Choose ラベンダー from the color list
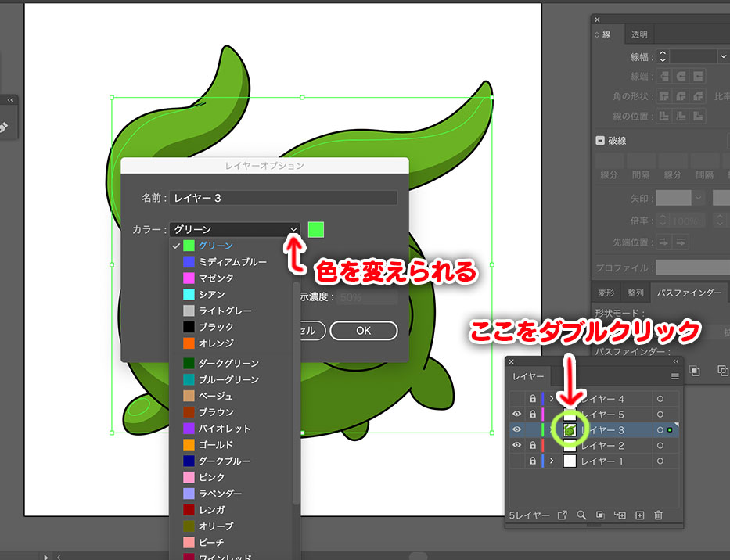Viewport: 730px width, 560px height. click(x=213, y=494)
